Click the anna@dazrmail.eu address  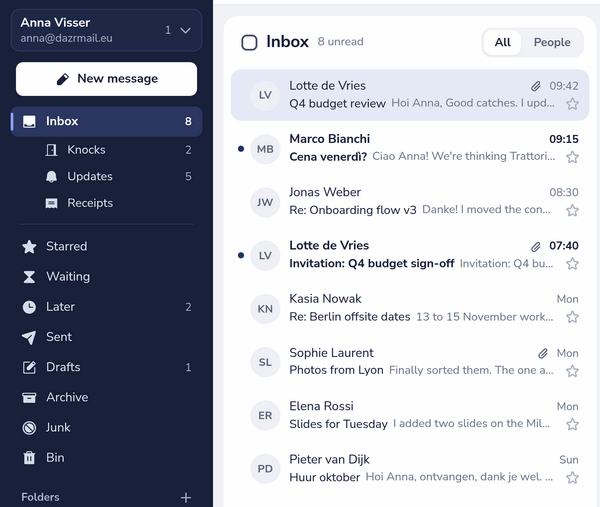pos(67,39)
